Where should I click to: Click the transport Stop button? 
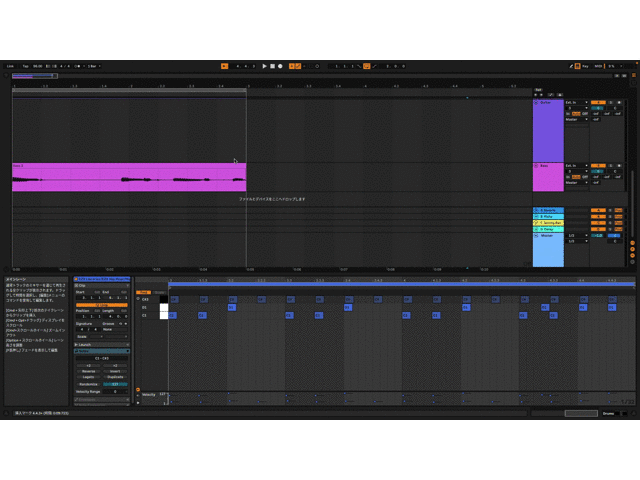click(x=272, y=66)
